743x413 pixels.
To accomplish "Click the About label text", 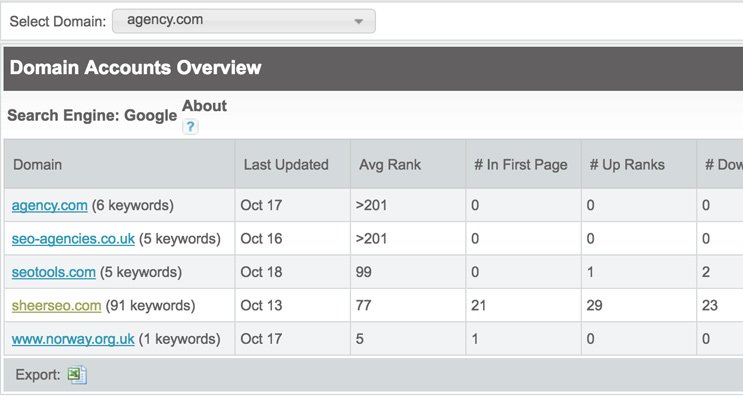I will (204, 106).
